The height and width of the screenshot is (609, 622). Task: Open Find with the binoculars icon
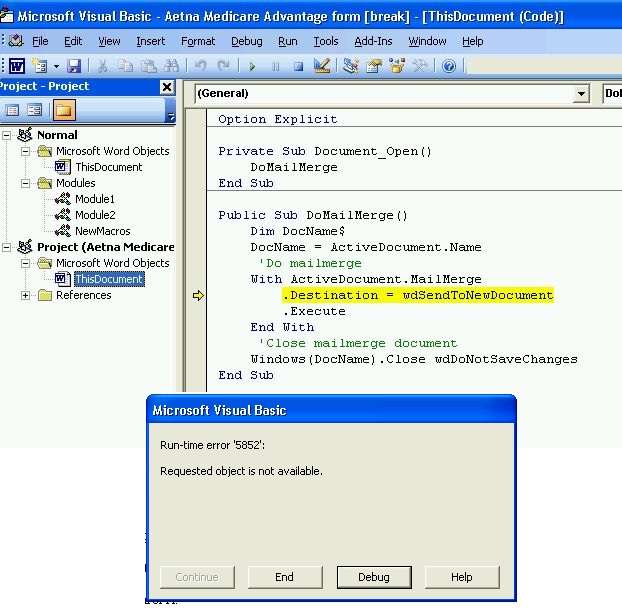coord(171,66)
